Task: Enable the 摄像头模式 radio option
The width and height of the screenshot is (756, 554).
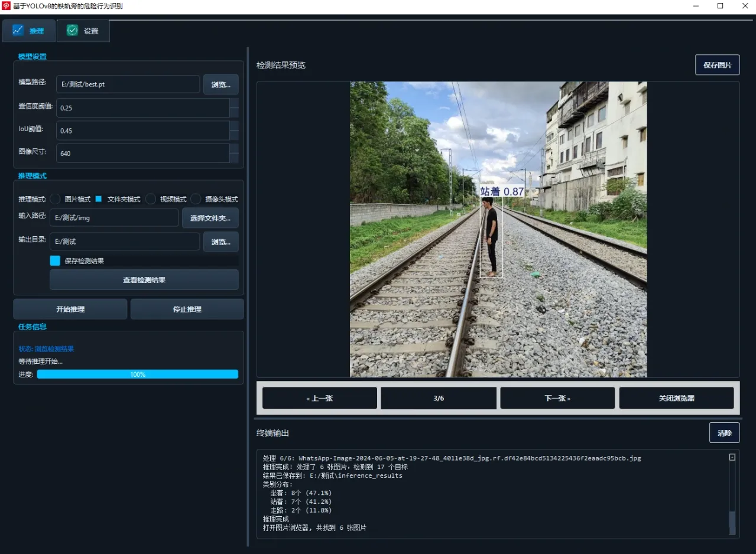Action: [196, 199]
